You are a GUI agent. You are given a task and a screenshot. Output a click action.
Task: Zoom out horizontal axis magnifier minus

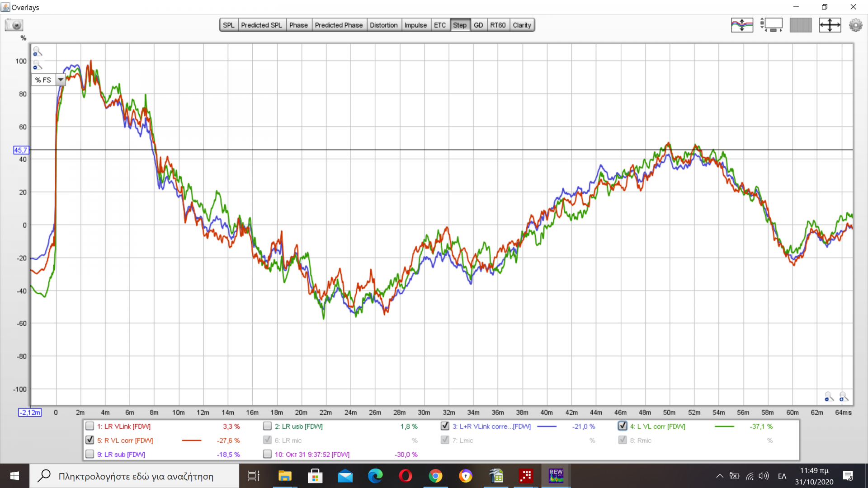click(x=829, y=397)
